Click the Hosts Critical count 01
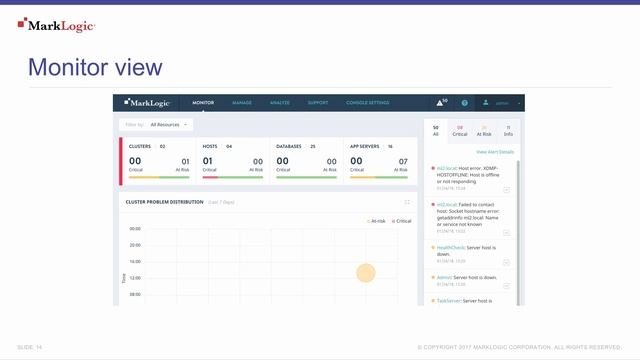The width and height of the screenshot is (640, 360). tap(207, 161)
